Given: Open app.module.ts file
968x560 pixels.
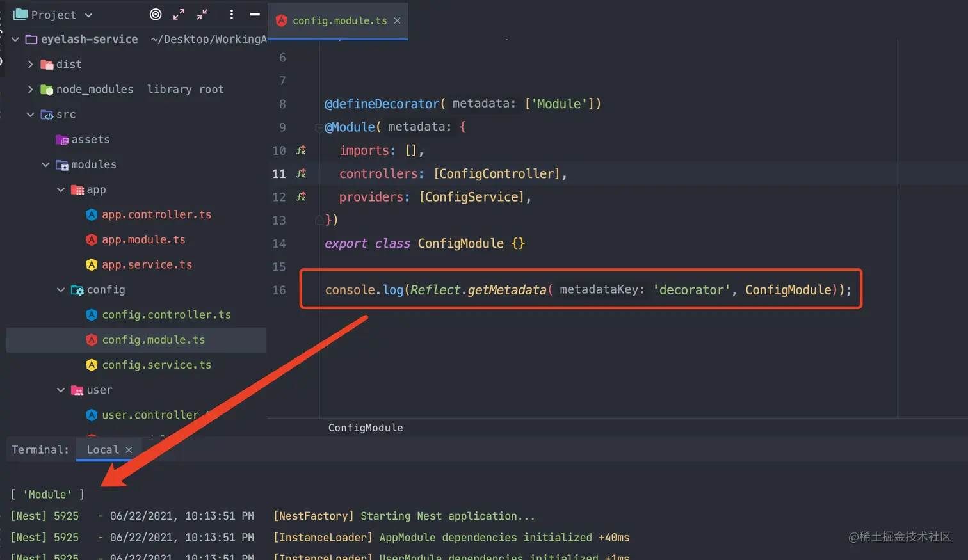Looking at the screenshot, I should tap(143, 239).
